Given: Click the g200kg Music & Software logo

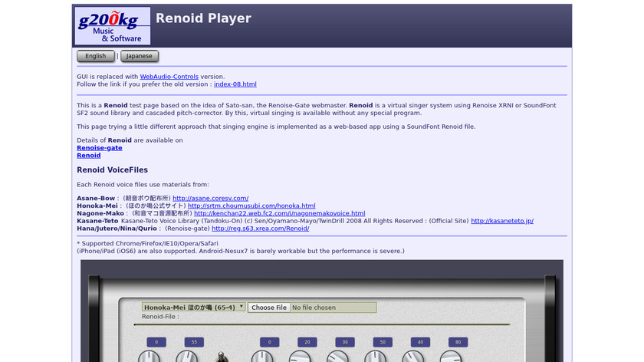Looking at the screenshot, I should [113, 25].
